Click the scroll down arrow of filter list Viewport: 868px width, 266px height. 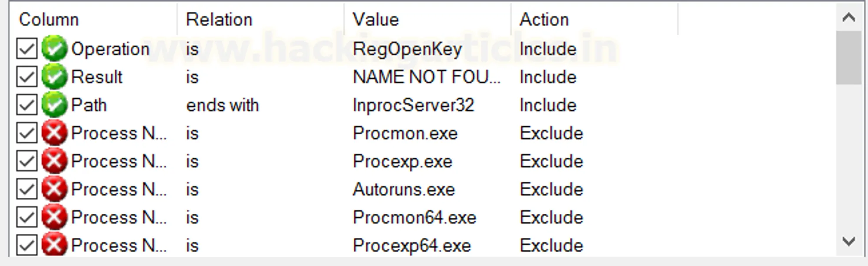tap(848, 242)
